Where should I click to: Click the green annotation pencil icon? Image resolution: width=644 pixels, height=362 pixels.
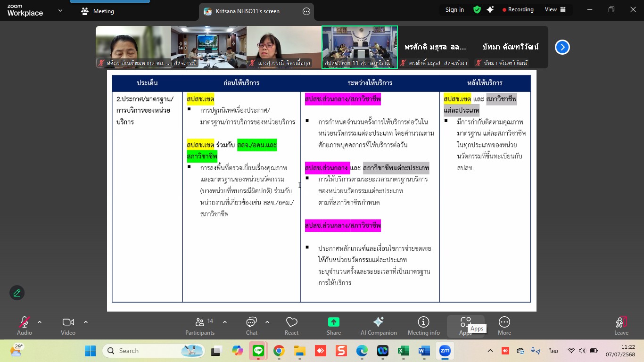click(17, 293)
